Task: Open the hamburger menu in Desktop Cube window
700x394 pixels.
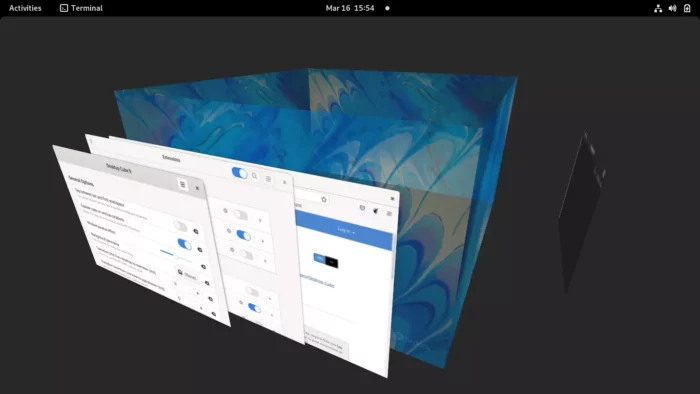Action: tap(182, 184)
